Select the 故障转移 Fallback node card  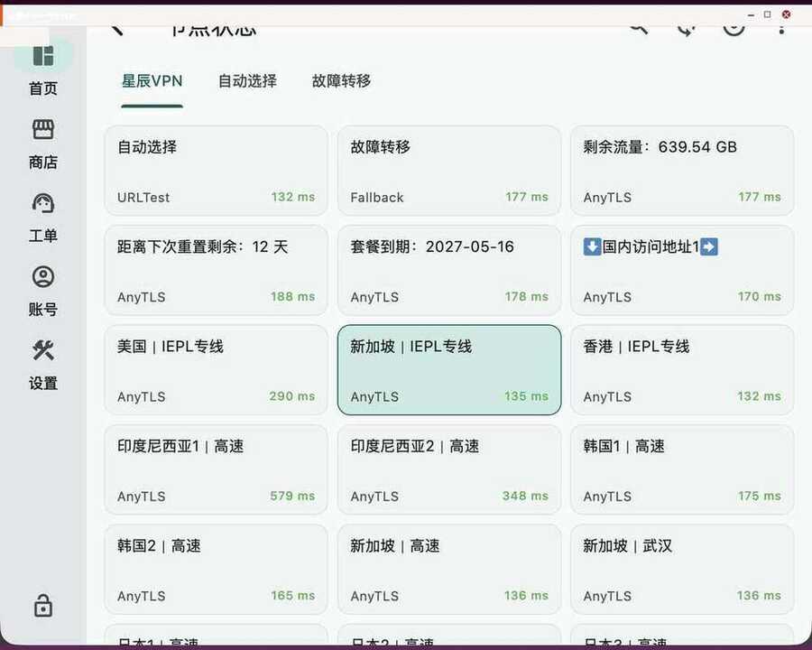point(449,171)
